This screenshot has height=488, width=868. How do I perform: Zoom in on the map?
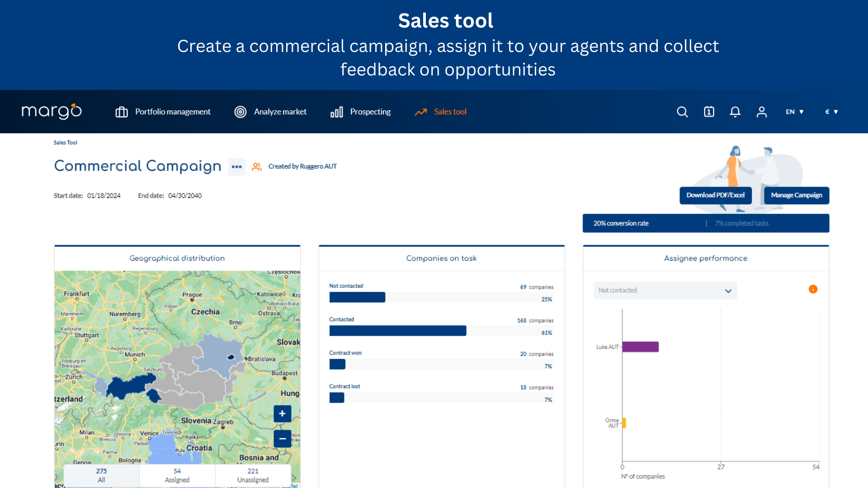click(282, 413)
